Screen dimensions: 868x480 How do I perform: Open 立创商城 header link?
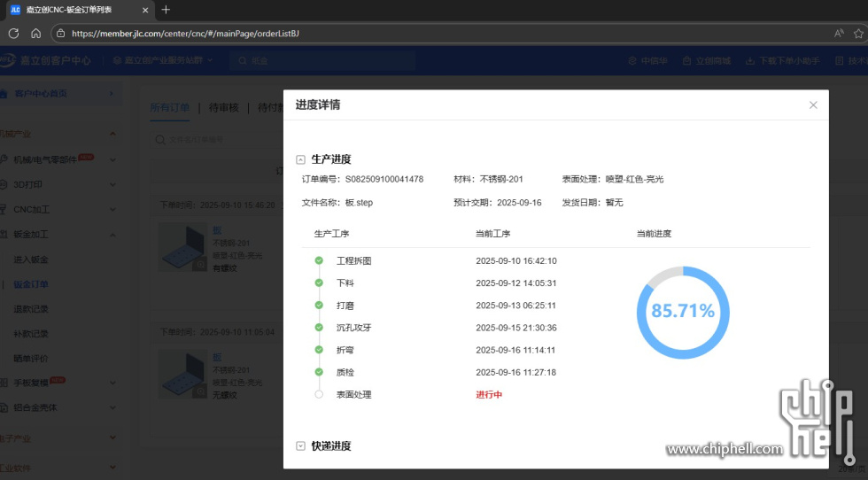coord(707,61)
